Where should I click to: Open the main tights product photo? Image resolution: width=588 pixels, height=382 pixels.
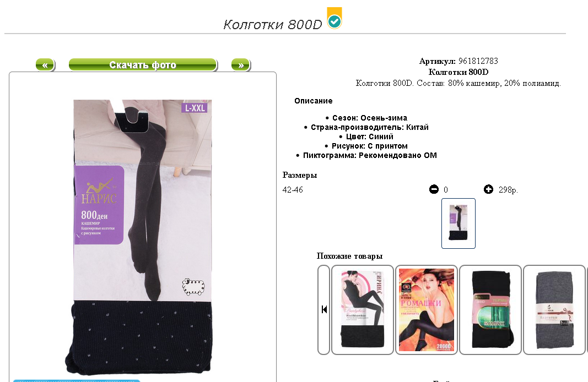(143, 237)
